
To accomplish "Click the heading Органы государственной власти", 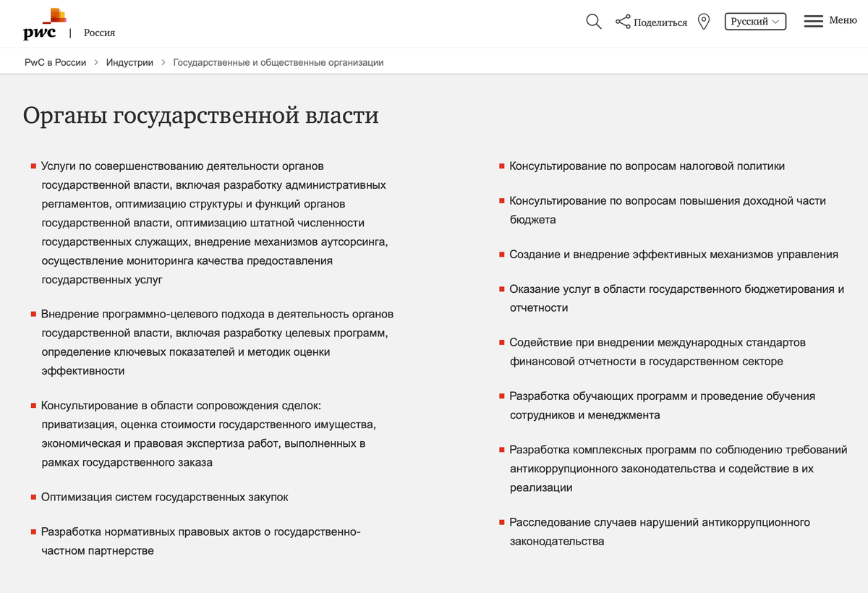I will [x=201, y=115].
